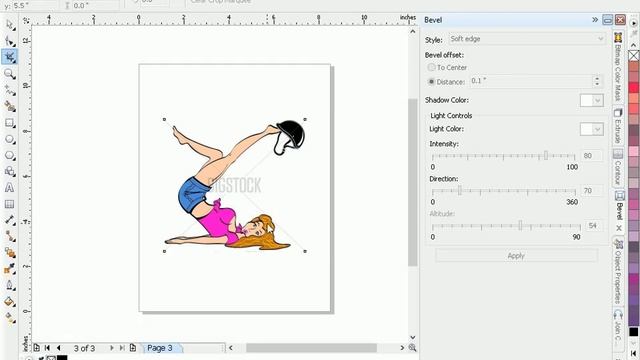Select the Dimension tool
The image size is (640, 360).
pos(9,220)
